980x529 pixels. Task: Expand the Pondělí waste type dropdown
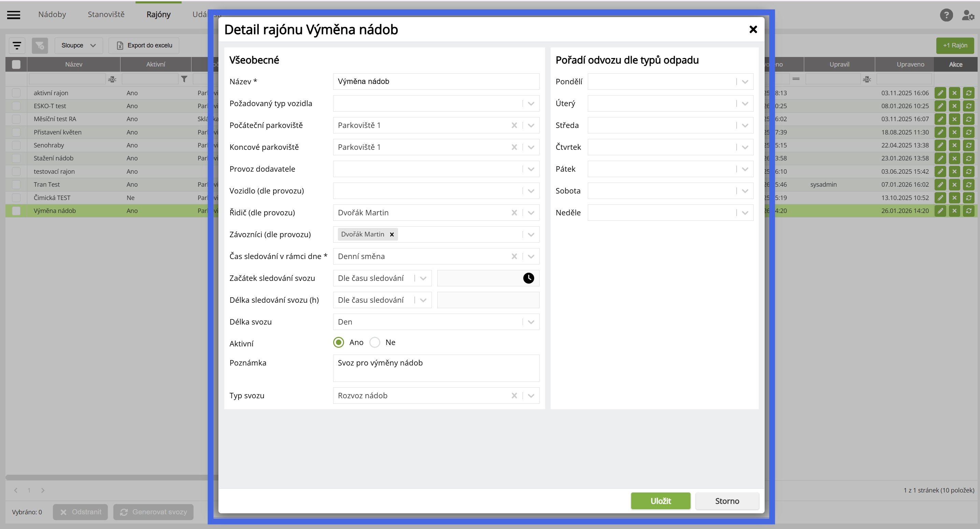pos(745,82)
